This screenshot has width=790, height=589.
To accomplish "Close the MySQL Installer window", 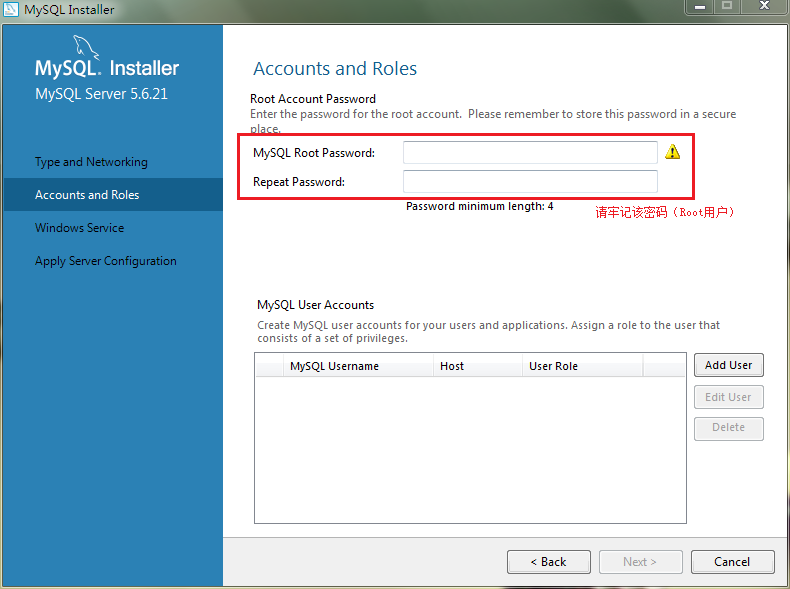I will (765, 7).
